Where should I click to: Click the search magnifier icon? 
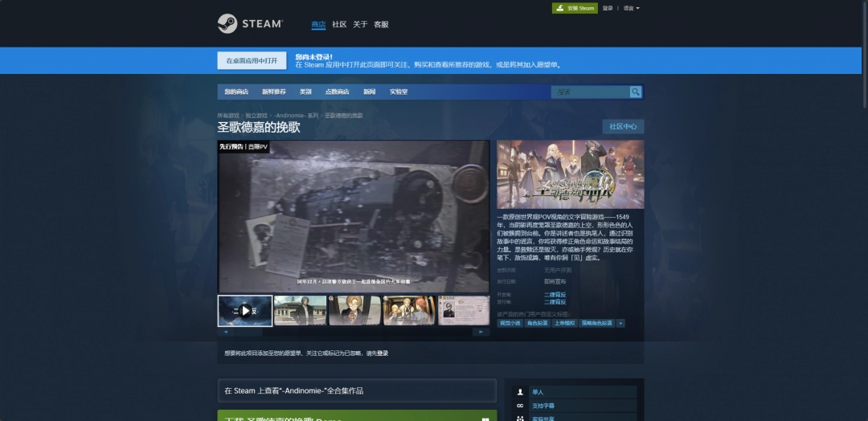pyautogui.click(x=635, y=92)
